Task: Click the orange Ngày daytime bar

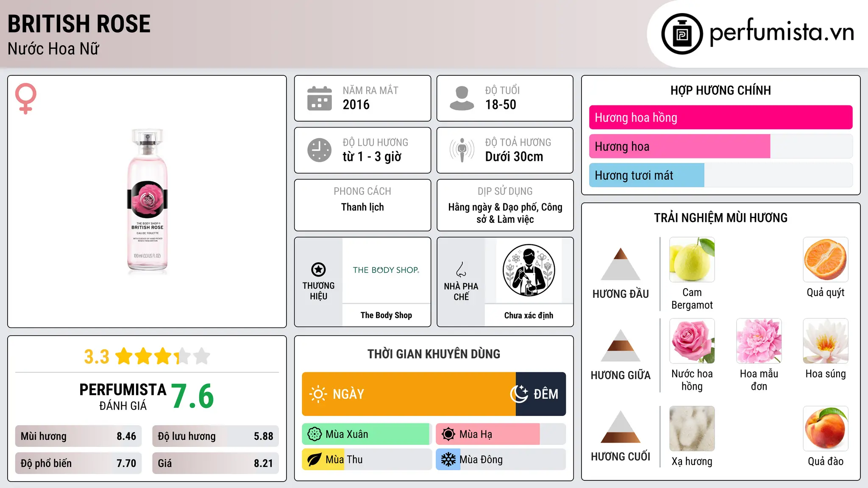Action: (x=409, y=394)
